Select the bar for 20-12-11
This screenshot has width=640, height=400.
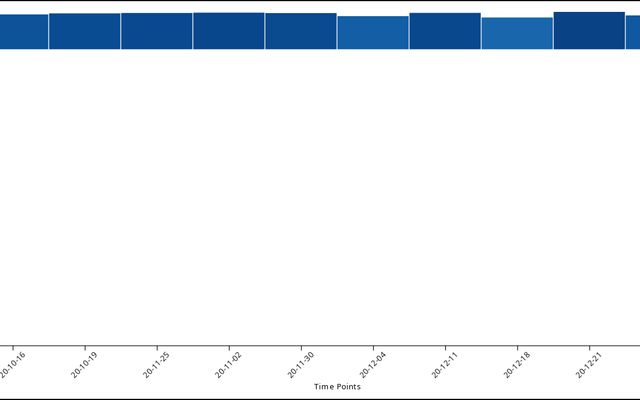(445, 31)
